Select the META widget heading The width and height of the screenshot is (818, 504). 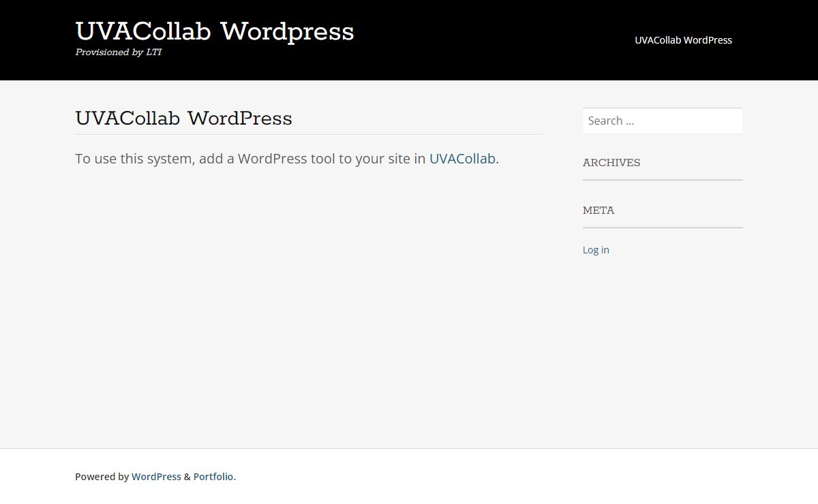[x=599, y=210]
